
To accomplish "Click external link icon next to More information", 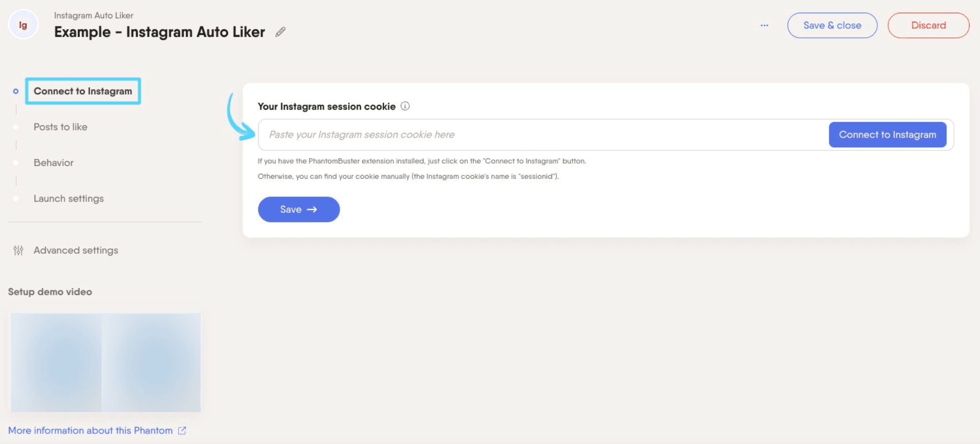I will 182,430.
